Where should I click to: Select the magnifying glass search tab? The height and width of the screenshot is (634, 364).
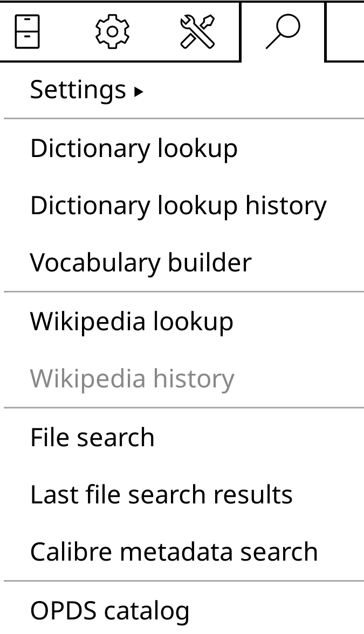283,31
